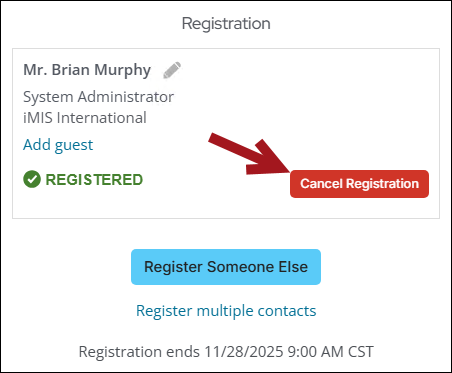Select the name Mr. Brian Murphy
Screen dimensions: 452x373
click(87, 70)
